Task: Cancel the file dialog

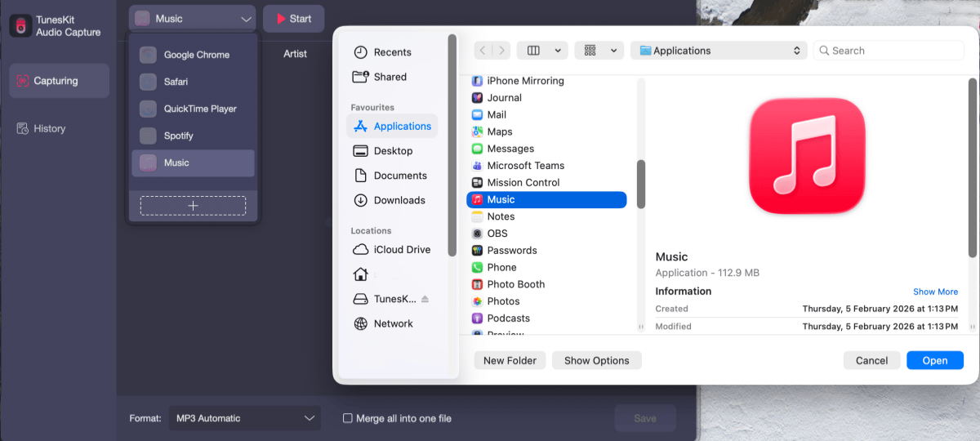Action: pos(871,360)
